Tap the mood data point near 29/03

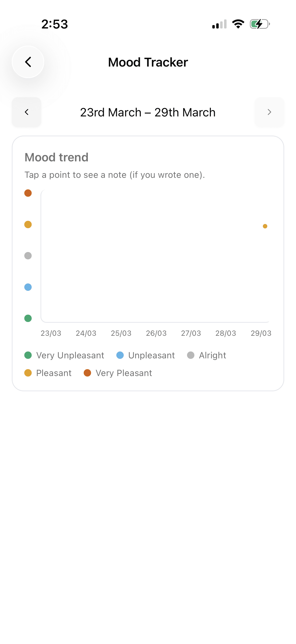coord(265,226)
